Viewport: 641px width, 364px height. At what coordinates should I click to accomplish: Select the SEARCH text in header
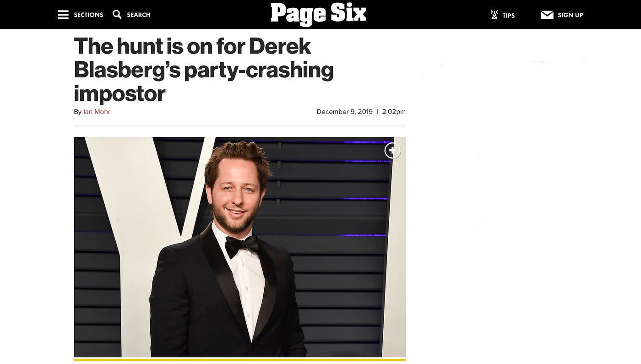(139, 15)
